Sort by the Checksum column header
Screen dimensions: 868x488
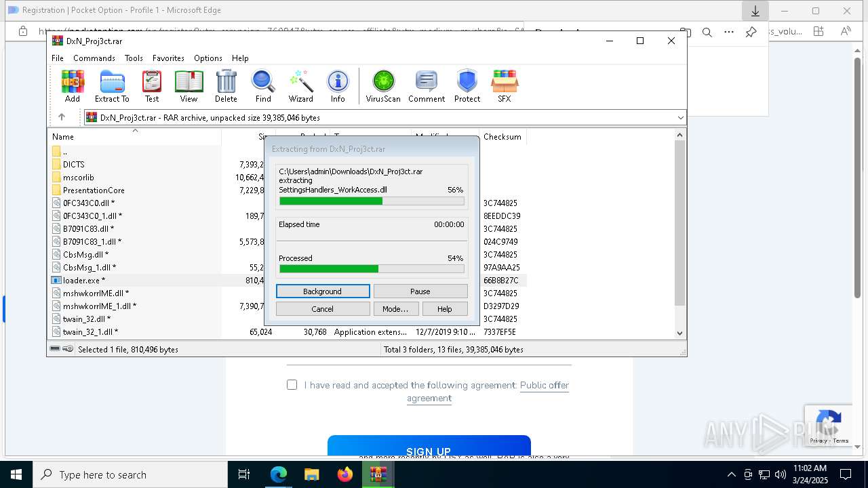[502, 137]
